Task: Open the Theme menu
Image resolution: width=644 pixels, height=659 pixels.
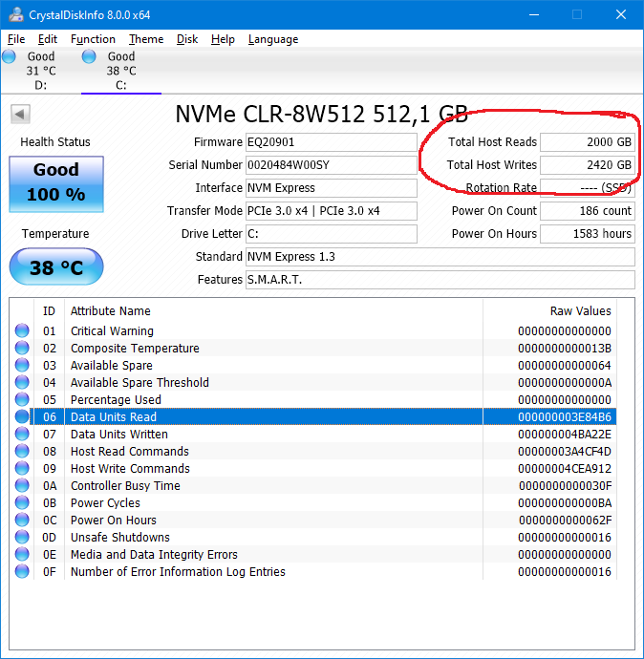Action: 146,39
